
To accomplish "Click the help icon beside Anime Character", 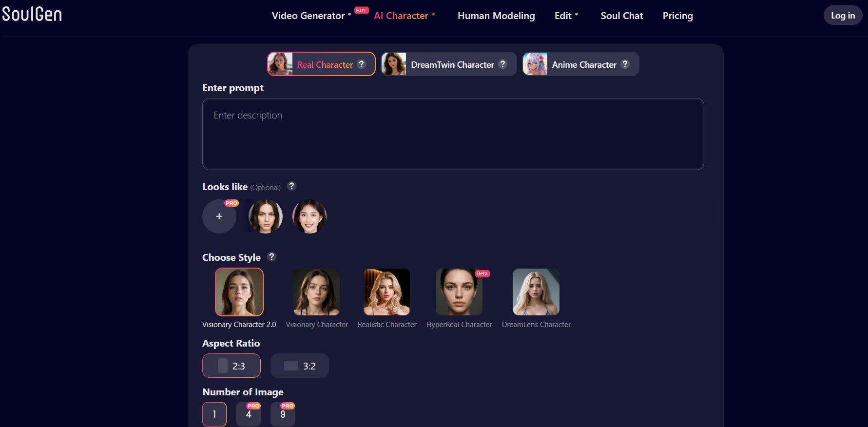I will click(x=625, y=64).
